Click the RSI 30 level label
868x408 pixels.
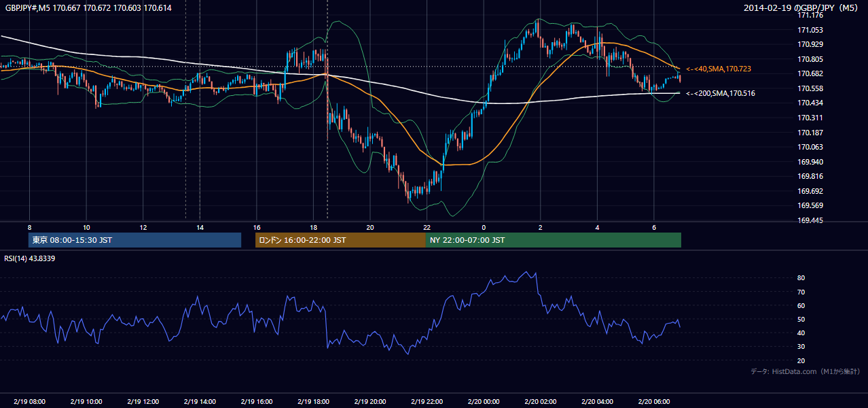(x=801, y=346)
